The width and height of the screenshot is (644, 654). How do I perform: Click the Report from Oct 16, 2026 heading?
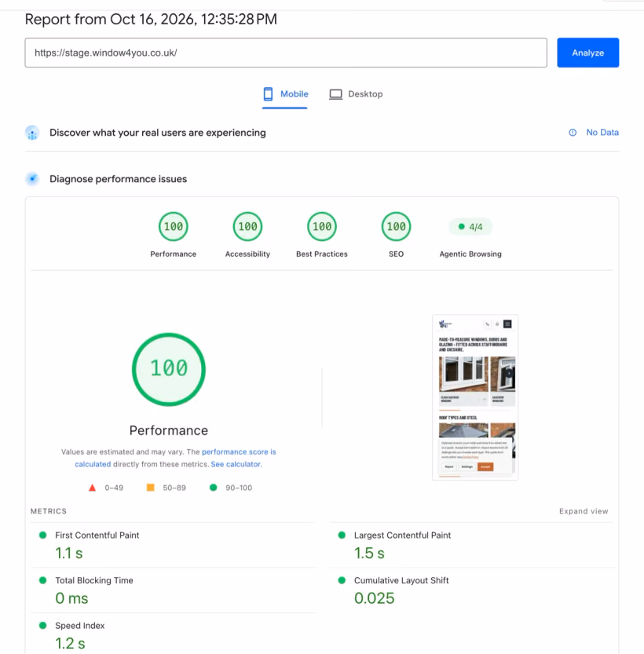(151, 19)
